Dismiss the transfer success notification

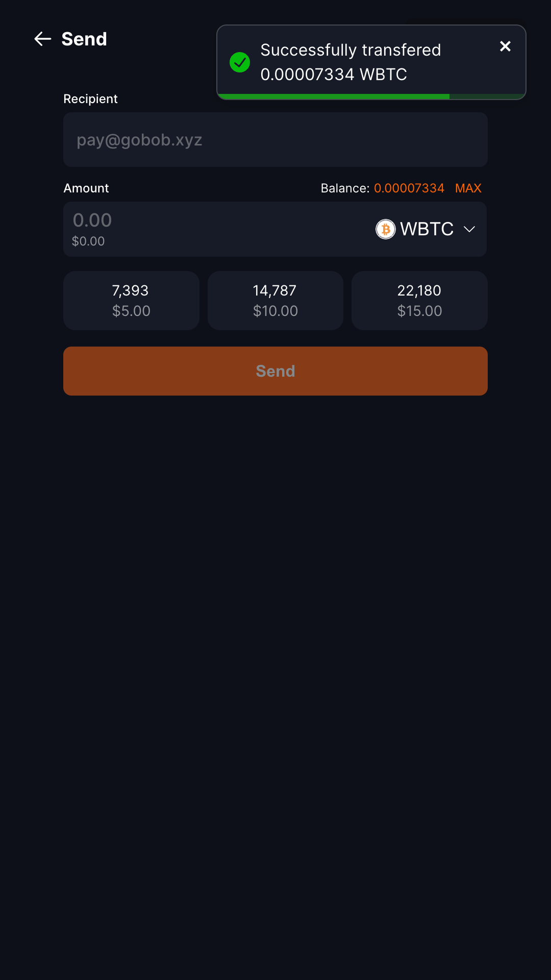[x=505, y=46]
